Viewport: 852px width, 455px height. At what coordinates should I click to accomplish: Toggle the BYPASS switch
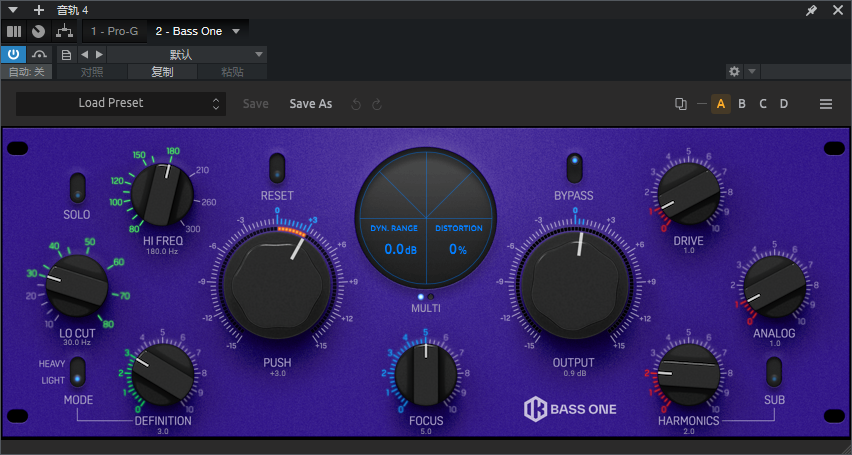[x=574, y=169]
